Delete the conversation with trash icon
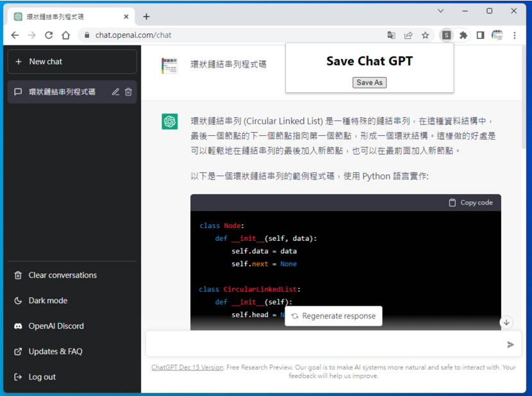The width and height of the screenshot is (532, 396). point(128,92)
